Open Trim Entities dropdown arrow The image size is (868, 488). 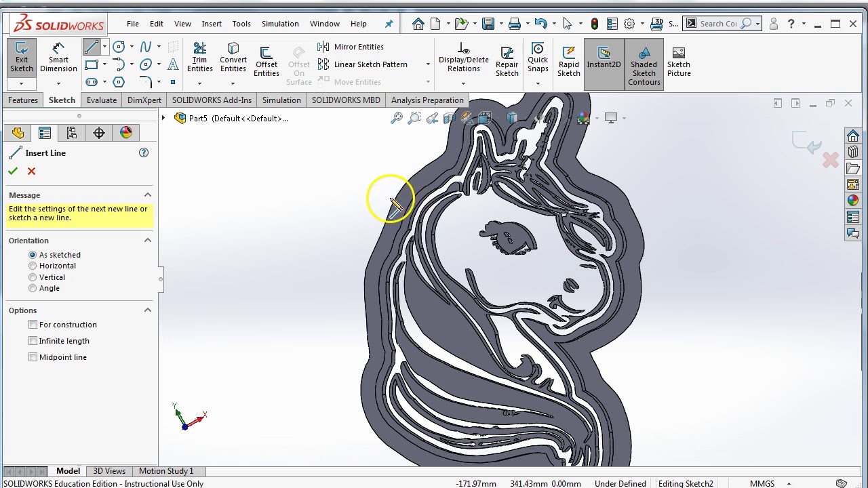199,83
